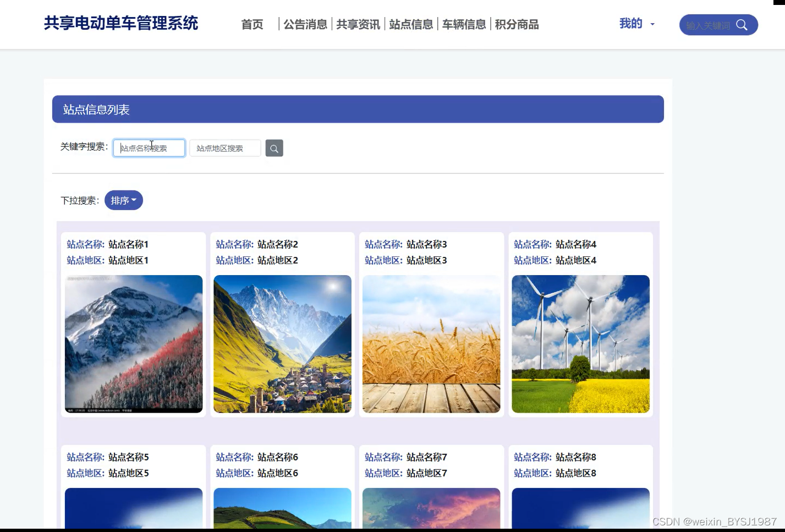Click the text 站点名称4

pyautogui.click(x=575, y=244)
